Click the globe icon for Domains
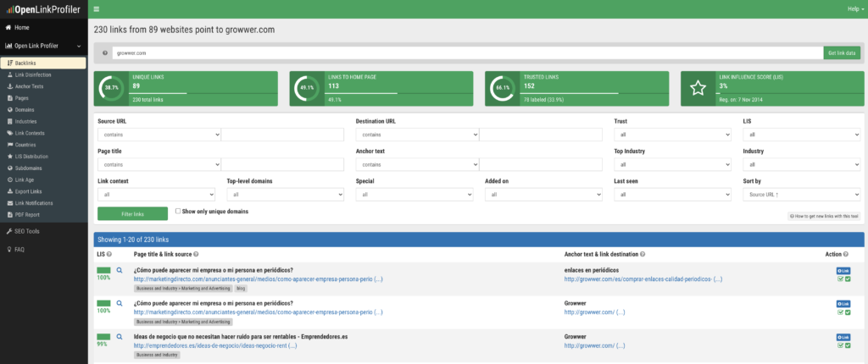The image size is (868, 364). click(10, 109)
